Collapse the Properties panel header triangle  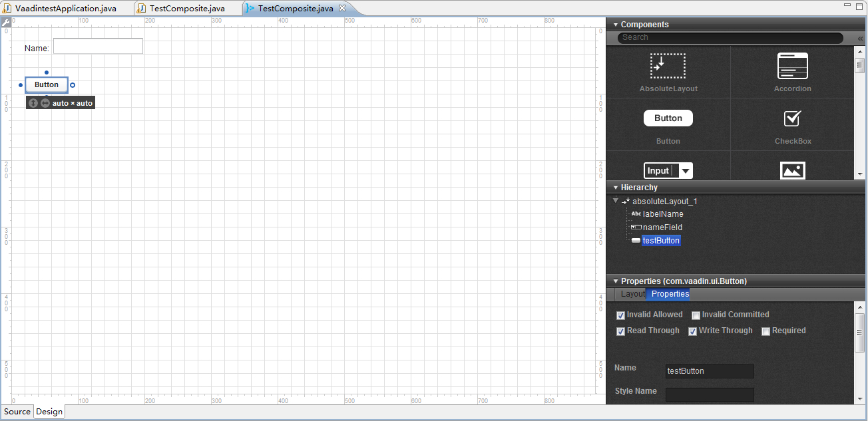pos(616,281)
